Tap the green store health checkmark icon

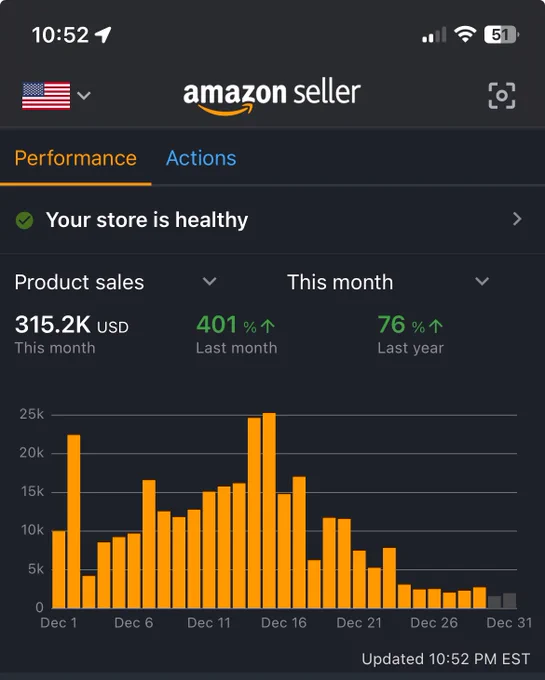24,220
